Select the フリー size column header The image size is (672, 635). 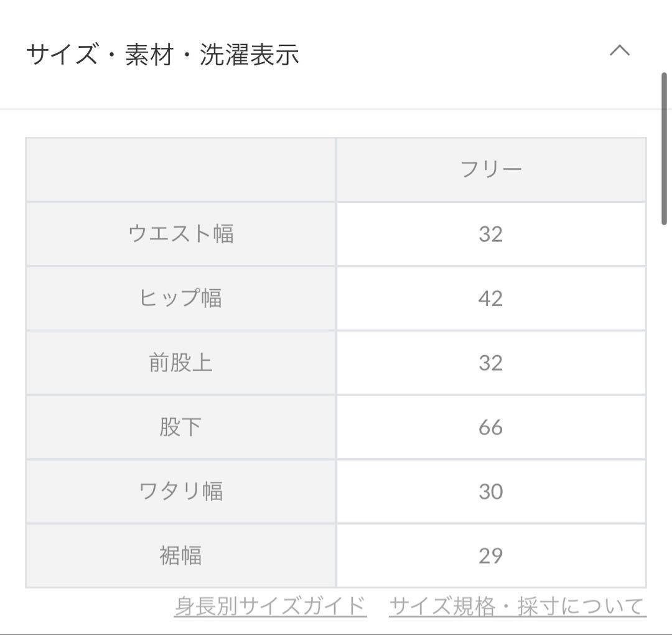pyautogui.click(x=491, y=170)
